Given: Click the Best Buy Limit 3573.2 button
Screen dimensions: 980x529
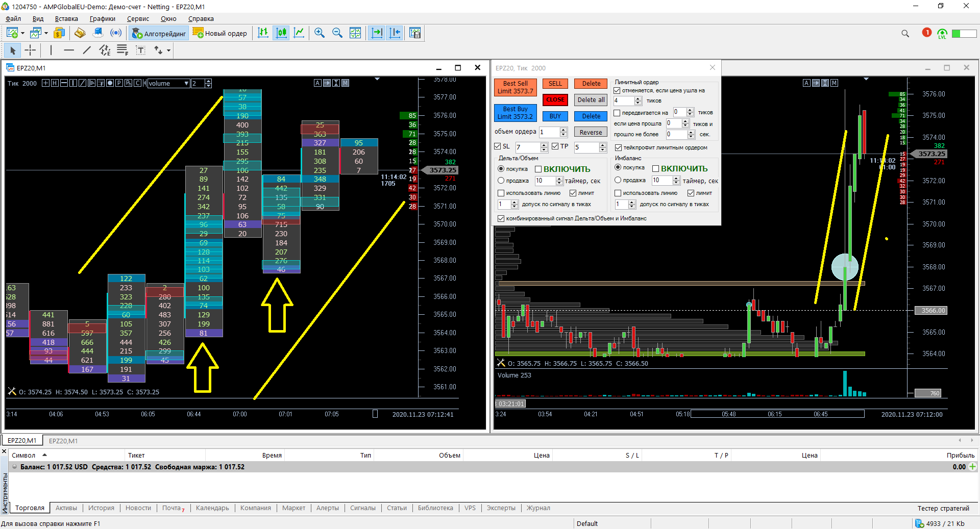Looking at the screenshot, I should tap(515, 113).
